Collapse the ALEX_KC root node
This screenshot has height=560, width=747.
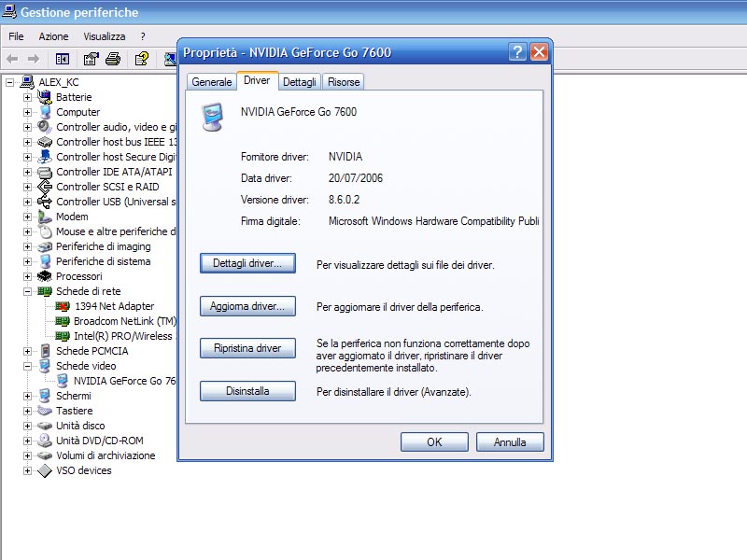click(x=9, y=82)
